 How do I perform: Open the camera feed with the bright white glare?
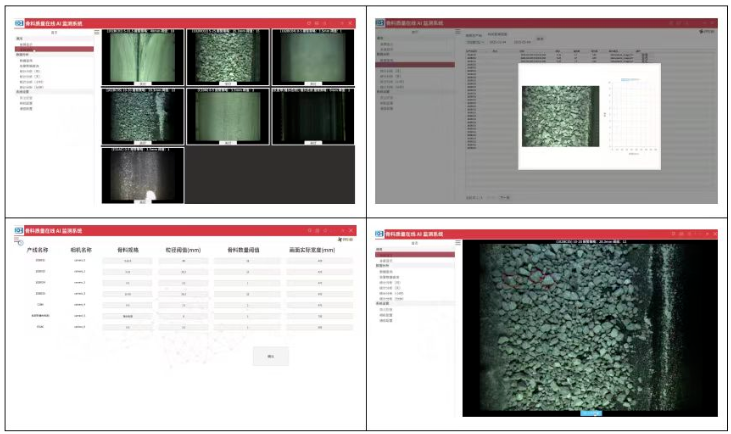point(143,177)
